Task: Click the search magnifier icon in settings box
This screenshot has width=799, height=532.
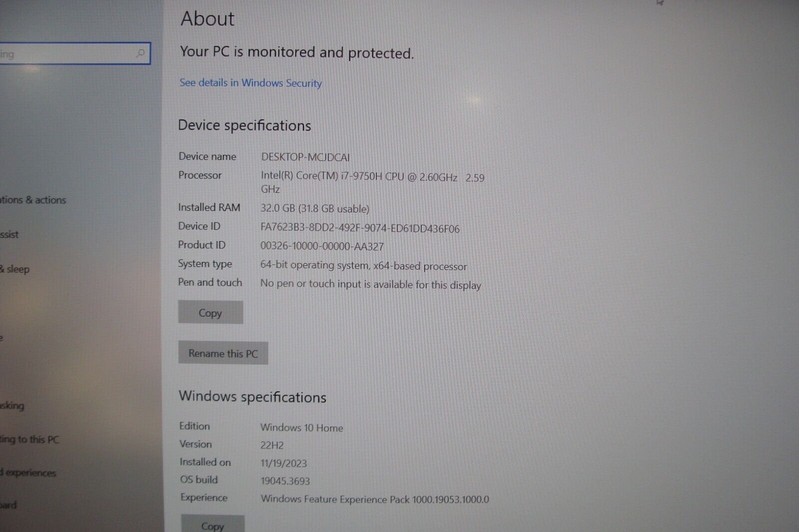Action: click(141, 53)
